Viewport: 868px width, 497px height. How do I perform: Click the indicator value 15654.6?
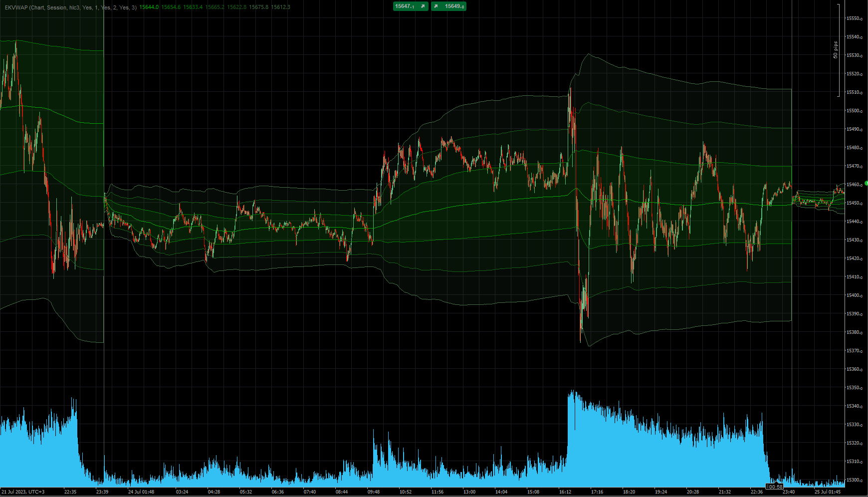coord(171,7)
